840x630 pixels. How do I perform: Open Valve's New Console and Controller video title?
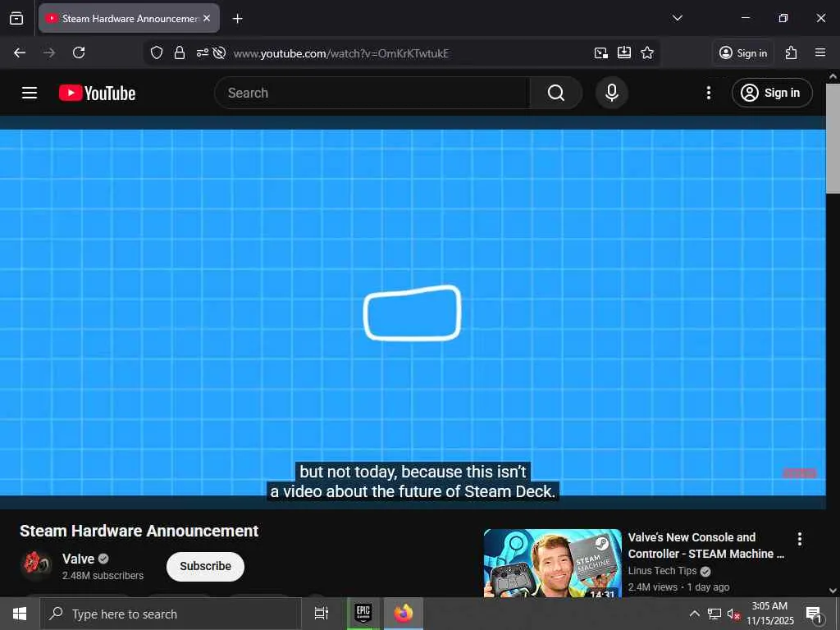[x=706, y=546]
